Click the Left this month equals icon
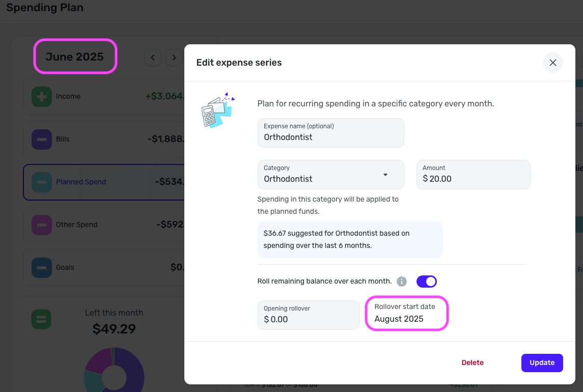 41,320
